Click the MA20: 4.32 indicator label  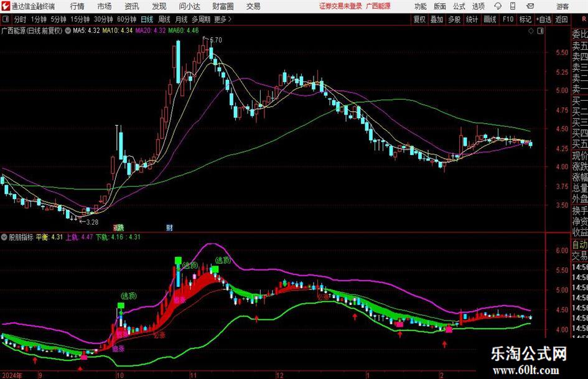pyautogui.click(x=151, y=30)
